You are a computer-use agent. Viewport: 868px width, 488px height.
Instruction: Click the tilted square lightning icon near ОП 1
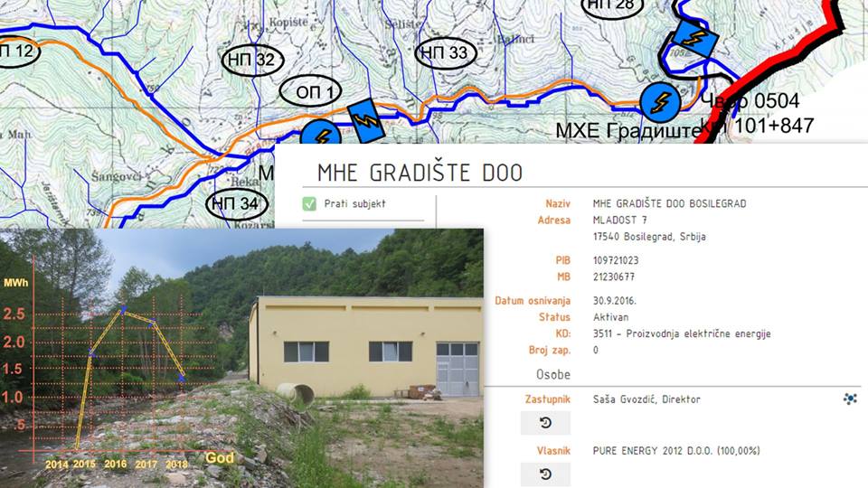[x=366, y=120]
